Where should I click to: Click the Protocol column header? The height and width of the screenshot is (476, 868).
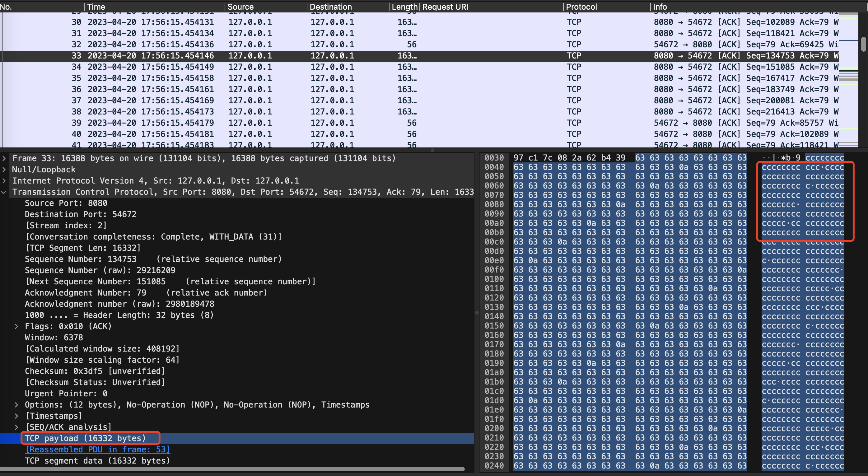pyautogui.click(x=607, y=7)
